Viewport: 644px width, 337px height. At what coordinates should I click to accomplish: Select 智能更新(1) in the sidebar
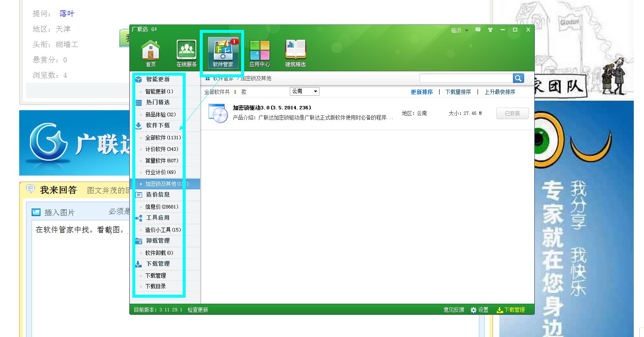[159, 91]
